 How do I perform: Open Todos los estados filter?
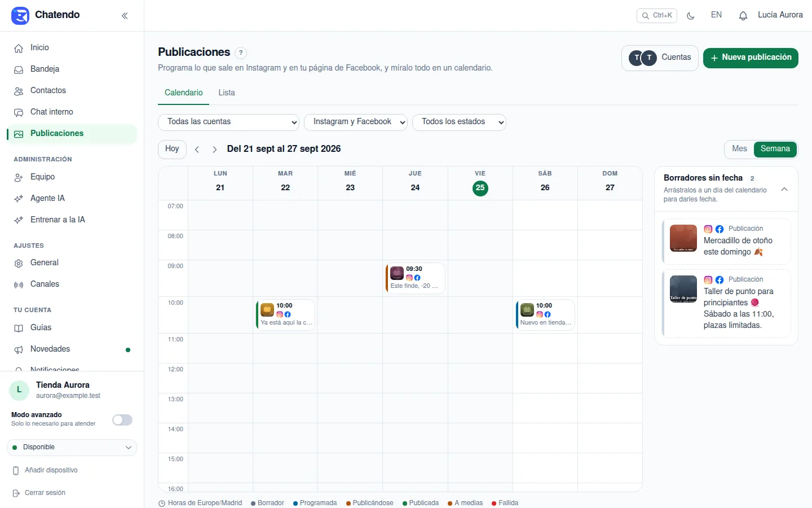[x=459, y=122]
